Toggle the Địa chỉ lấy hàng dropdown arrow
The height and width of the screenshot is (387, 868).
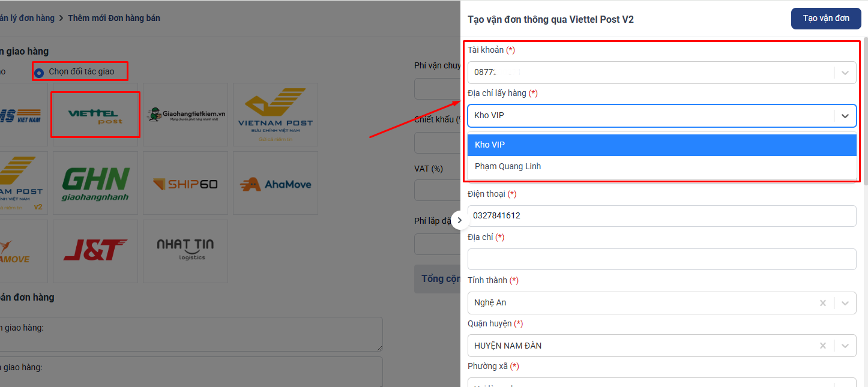tap(845, 116)
